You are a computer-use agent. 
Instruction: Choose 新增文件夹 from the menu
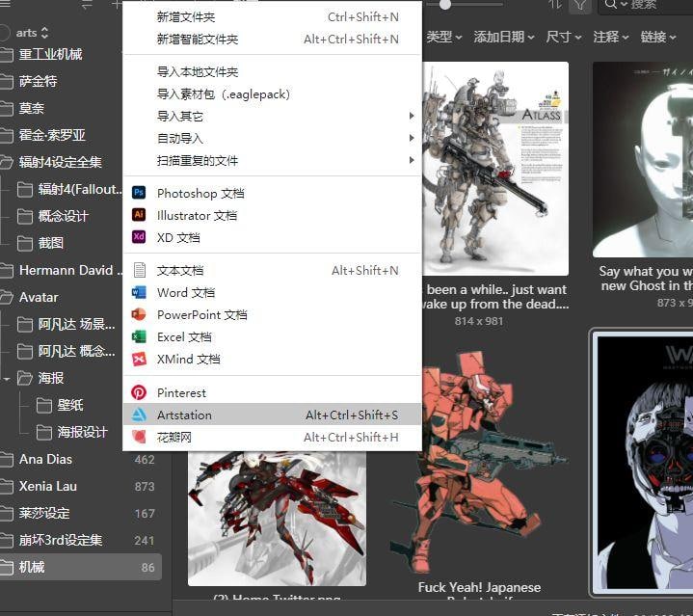click(272, 16)
